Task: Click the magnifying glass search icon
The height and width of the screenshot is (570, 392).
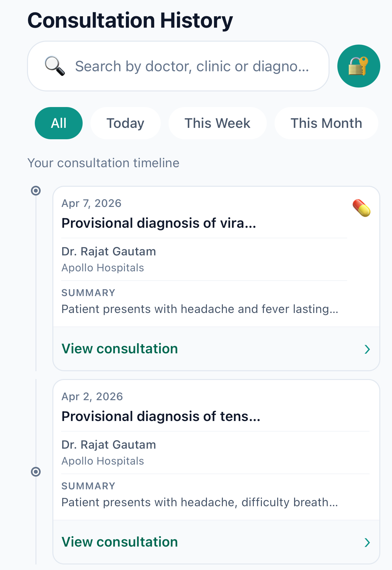Action: coord(55,66)
